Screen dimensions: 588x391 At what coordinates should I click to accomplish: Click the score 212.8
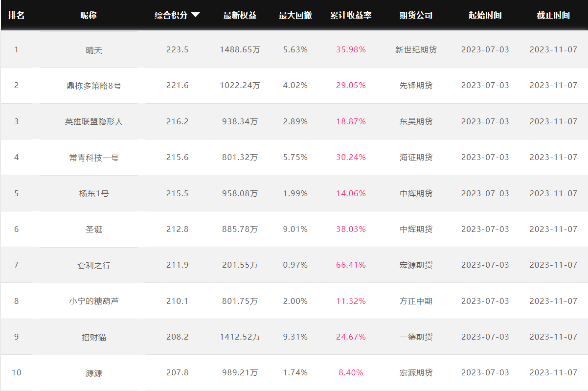coord(177,229)
